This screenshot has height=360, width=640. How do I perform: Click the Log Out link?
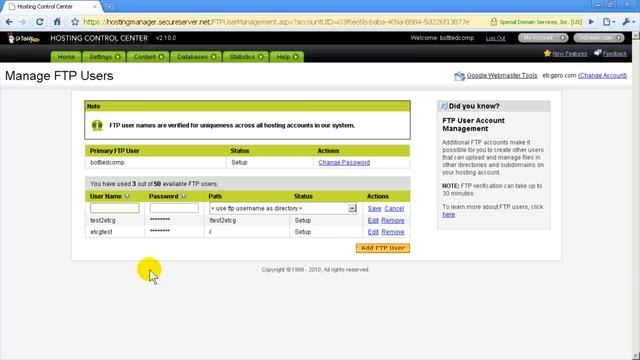click(496, 38)
